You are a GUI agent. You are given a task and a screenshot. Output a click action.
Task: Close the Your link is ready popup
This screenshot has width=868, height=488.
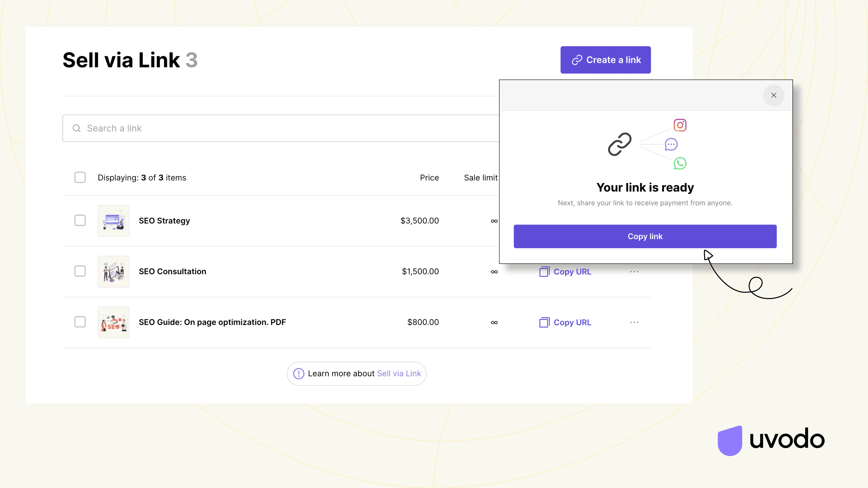coord(774,95)
